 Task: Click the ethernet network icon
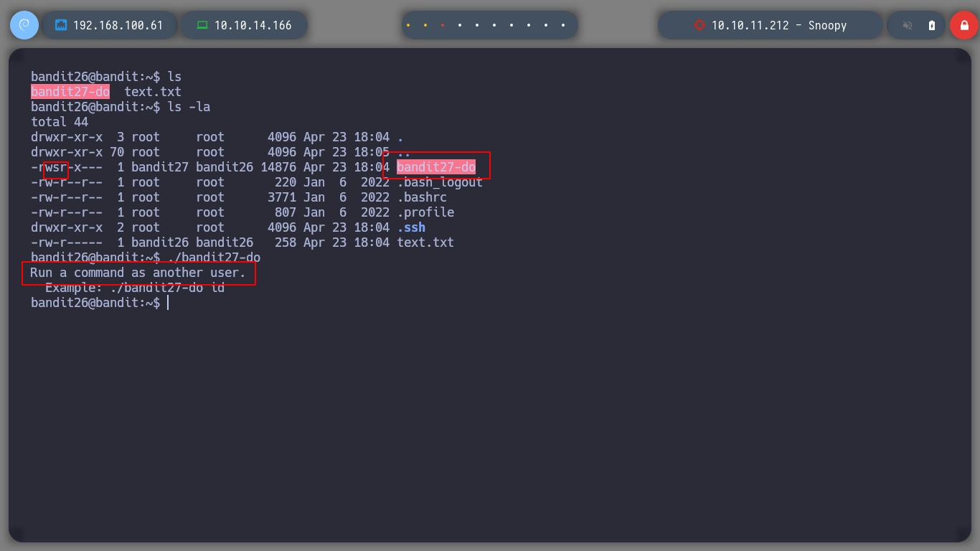pyautogui.click(x=61, y=25)
